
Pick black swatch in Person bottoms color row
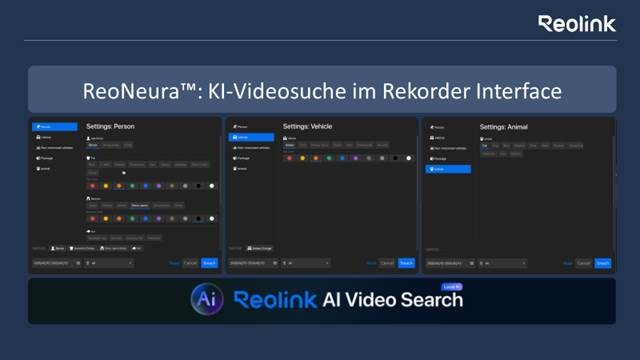[198, 219]
